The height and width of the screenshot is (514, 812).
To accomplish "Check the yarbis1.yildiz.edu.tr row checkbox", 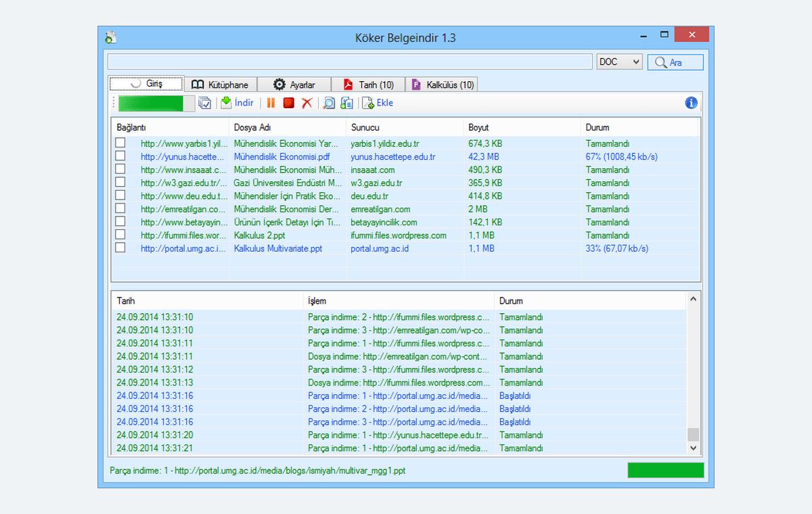I will pyautogui.click(x=120, y=143).
